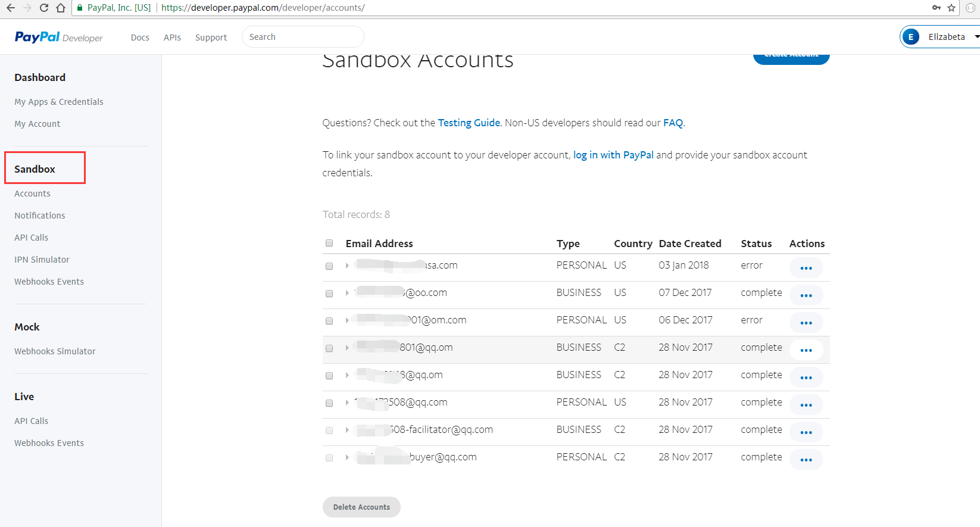Check the box for sa.com account

coord(329,266)
